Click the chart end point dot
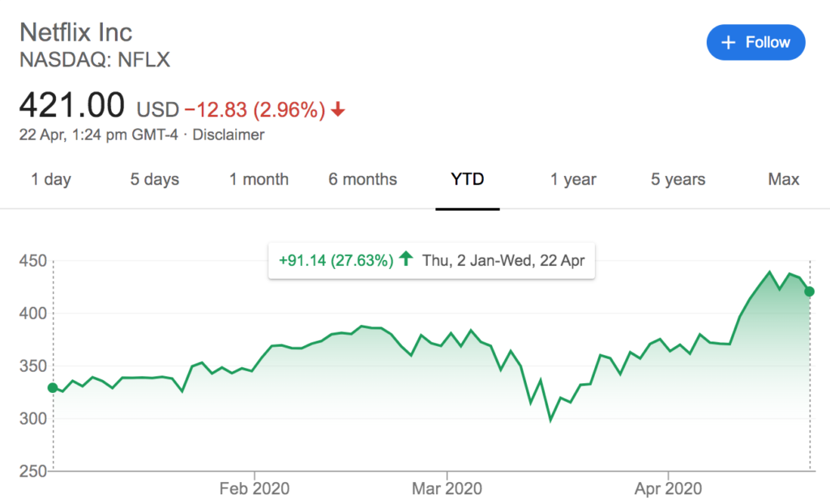The width and height of the screenshot is (830, 504). coord(810,291)
